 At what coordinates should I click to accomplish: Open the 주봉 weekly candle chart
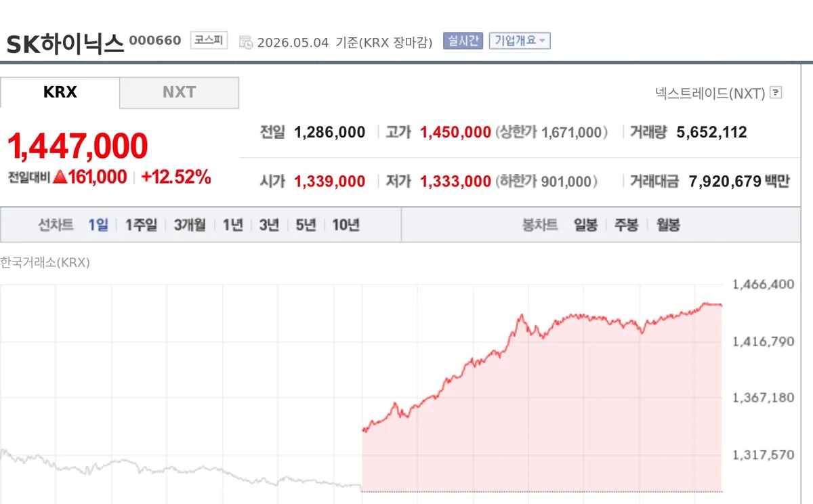(626, 225)
